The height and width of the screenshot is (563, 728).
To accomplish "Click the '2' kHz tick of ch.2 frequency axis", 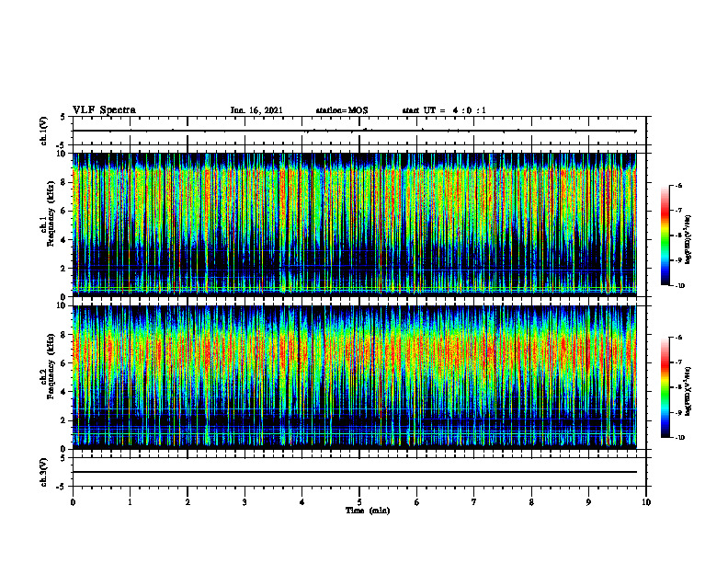I will pos(64,420).
